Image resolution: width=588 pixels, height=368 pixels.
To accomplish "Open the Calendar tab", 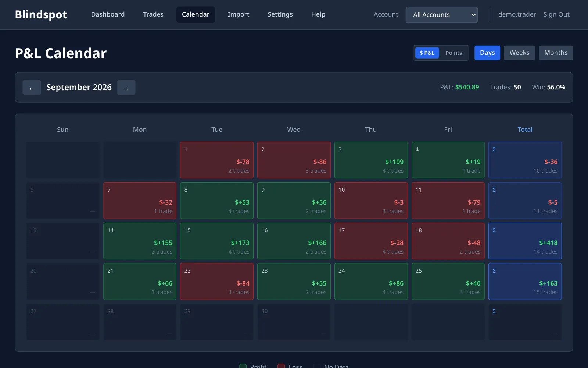I will click(196, 14).
